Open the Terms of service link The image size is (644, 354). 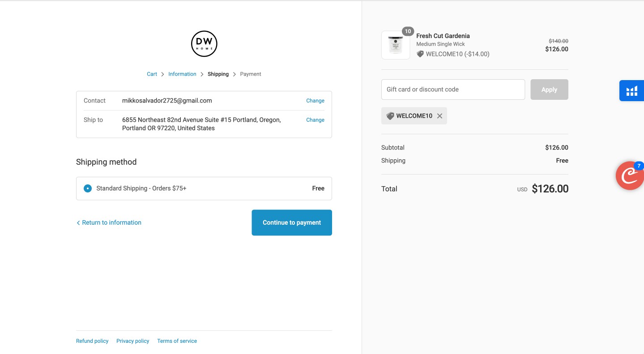[177, 341]
